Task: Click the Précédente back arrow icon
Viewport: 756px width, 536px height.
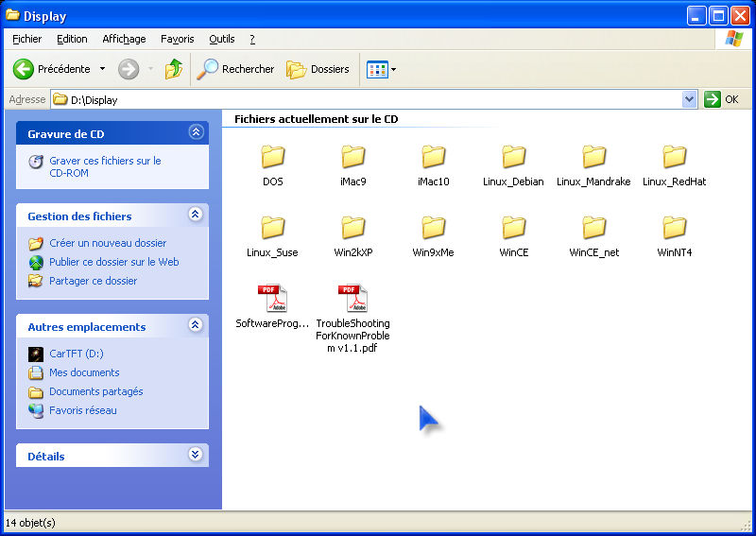Action: [x=24, y=69]
